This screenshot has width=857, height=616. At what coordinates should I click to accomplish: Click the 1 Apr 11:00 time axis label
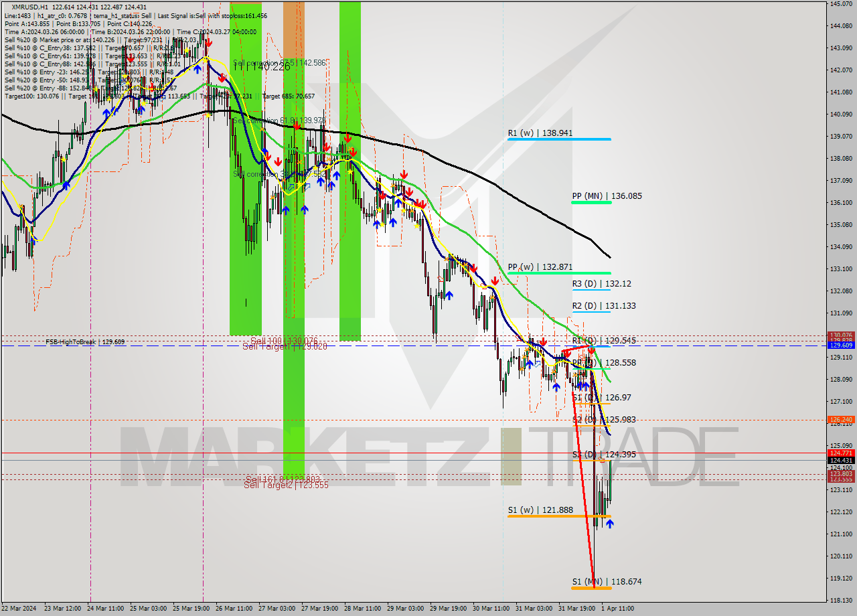617,609
